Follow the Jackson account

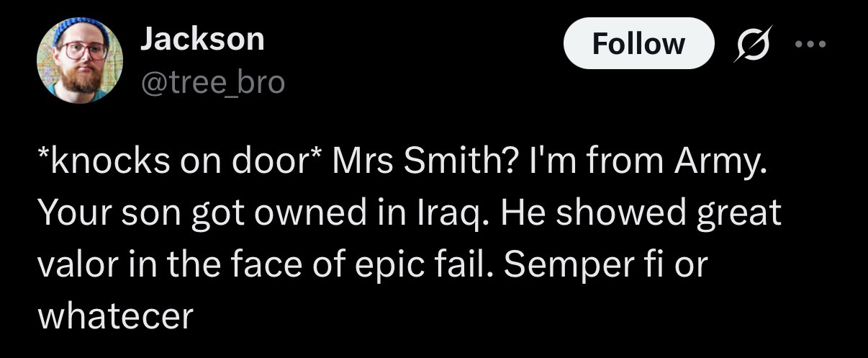tap(638, 44)
